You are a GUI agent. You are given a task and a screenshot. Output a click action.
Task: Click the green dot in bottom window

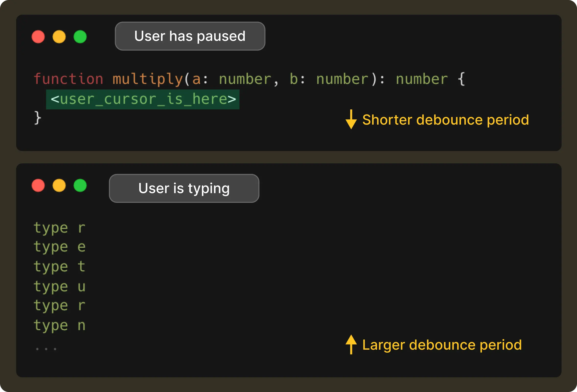click(80, 185)
